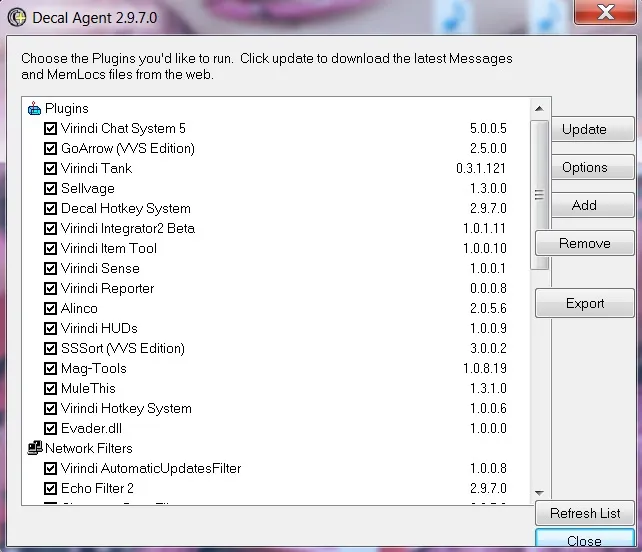Uncheck the Virindi Chat System 5 plugin
Image resolution: width=642 pixels, height=552 pixels.
pyautogui.click(x=51, y=128)
